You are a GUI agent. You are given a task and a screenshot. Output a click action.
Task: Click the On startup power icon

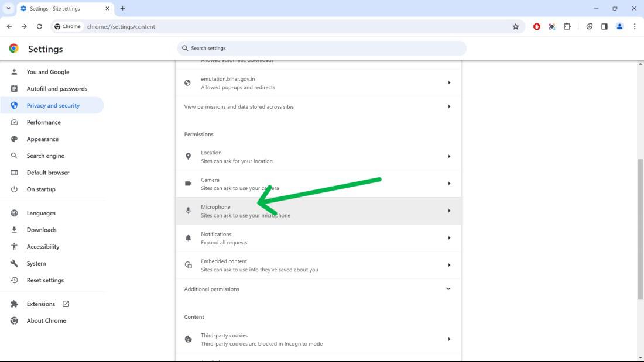(x=14, y=189)
